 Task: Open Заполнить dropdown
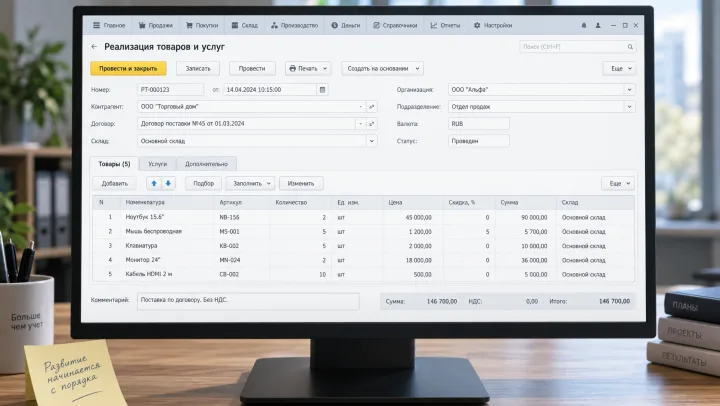coord(250,183)
